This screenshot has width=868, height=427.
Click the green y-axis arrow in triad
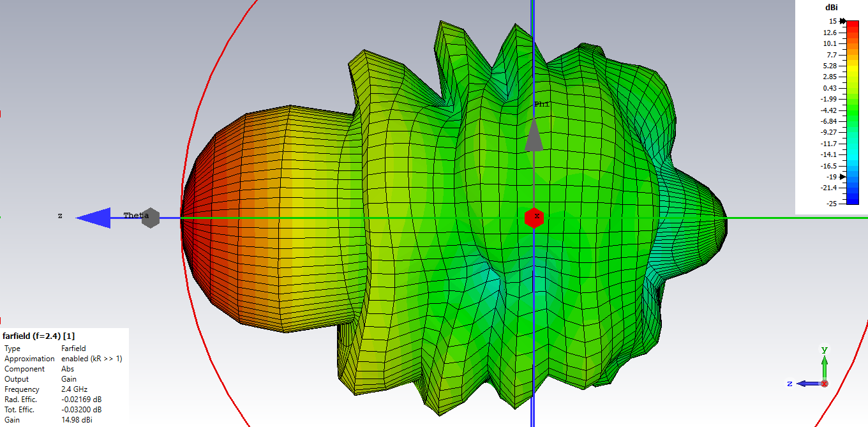click(x=825, y=367)
